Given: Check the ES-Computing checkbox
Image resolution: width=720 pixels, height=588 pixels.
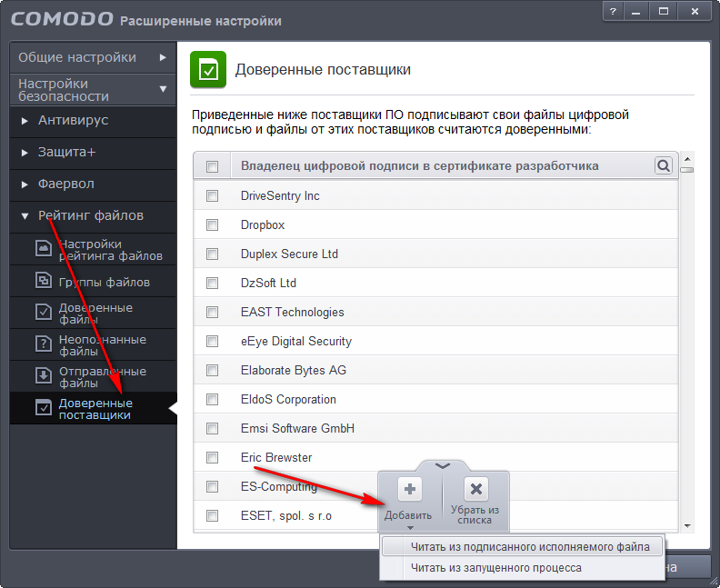Looking at the screenshot, I should tap(212, 486).
